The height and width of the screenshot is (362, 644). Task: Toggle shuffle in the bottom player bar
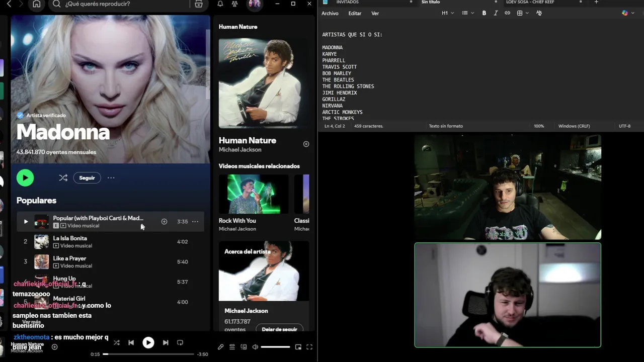click(117, 342)
